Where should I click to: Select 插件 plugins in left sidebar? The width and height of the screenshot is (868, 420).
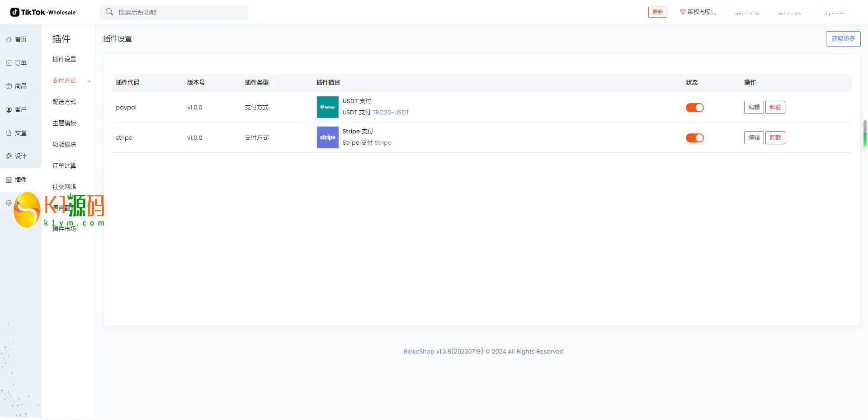pos(17,179)
